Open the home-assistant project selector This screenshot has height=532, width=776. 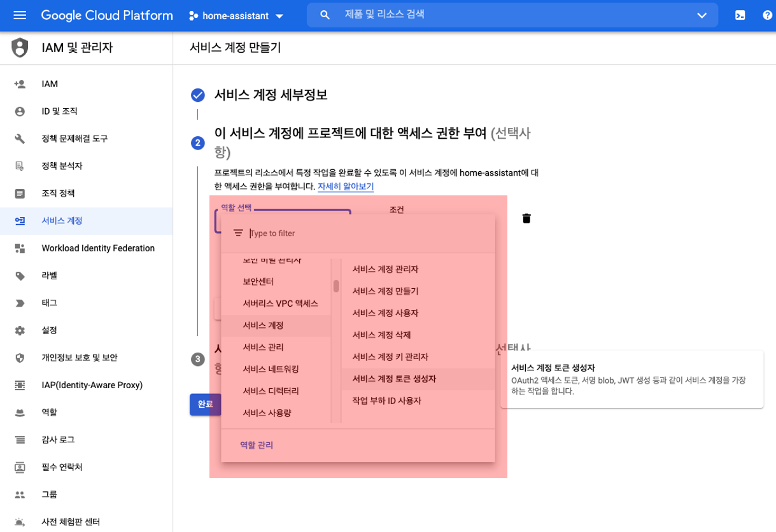coord(236,16)
